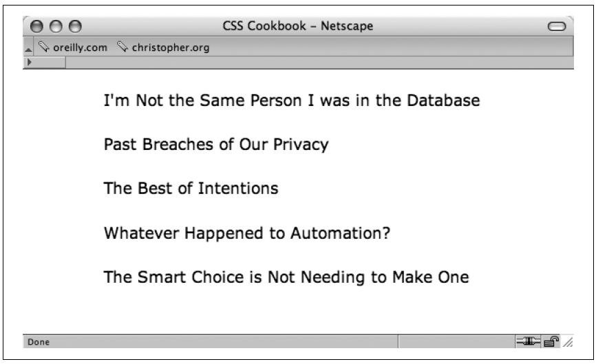Expand the collapsed toolbar with the right-pointing triangle
Image resolution: width=596 pixels, height=364 pixels.
pyautogui.click(x=30, y=62)
